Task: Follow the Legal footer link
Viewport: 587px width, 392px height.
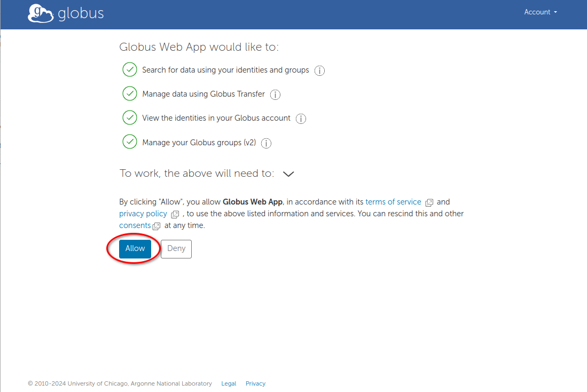Action: click(x=229, y=383)
